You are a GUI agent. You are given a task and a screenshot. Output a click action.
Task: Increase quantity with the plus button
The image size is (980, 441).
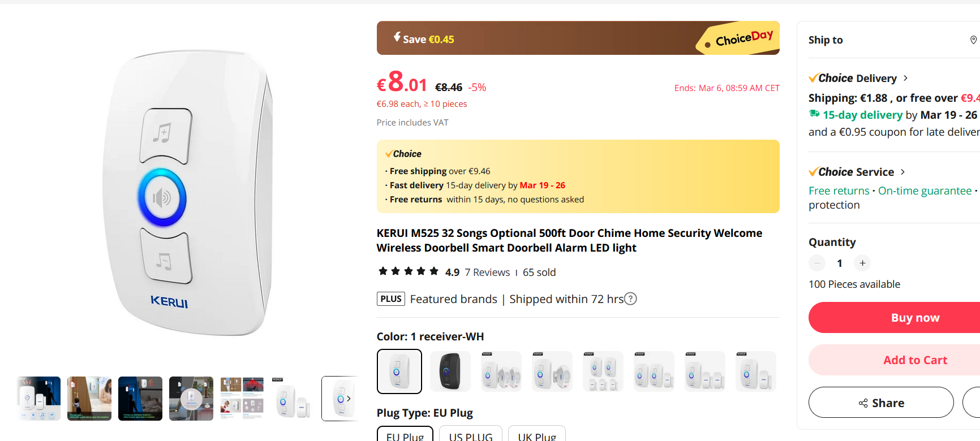862,263
